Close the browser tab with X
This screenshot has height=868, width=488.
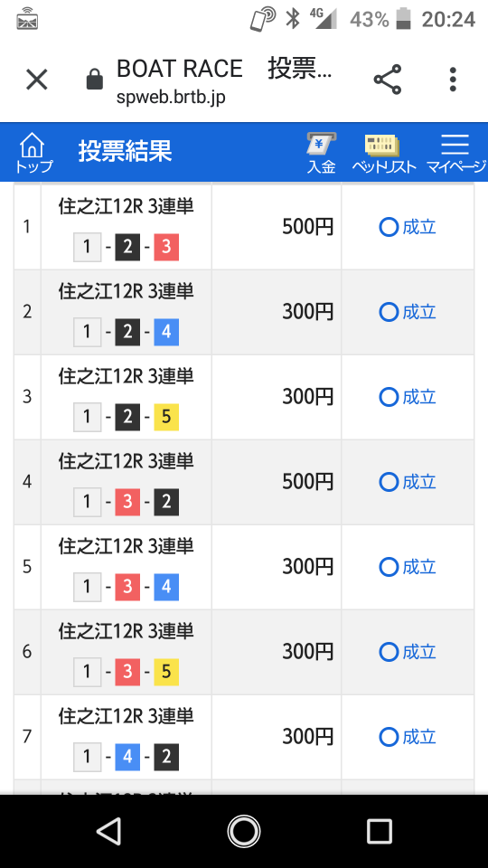pos(37,80)
